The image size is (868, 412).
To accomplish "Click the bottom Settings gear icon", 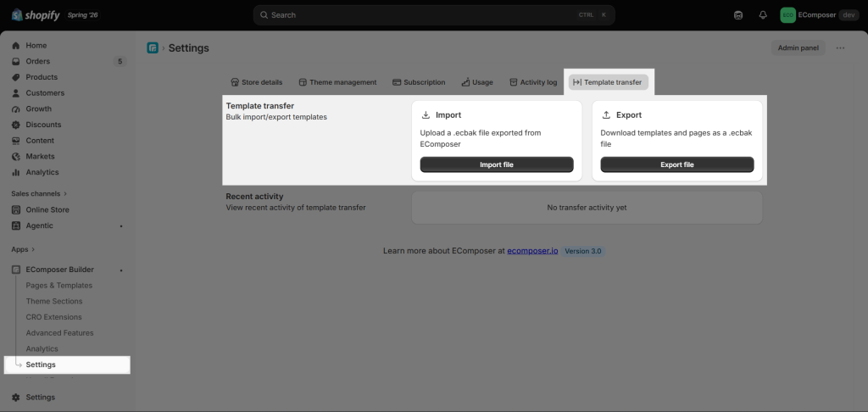I will click(x=15, y=397).
